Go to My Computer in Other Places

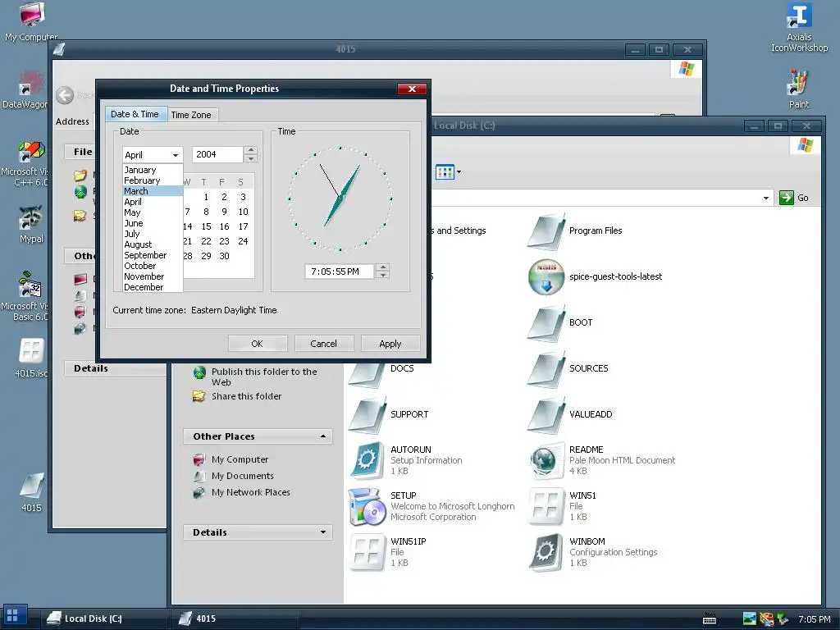point(231,459)
